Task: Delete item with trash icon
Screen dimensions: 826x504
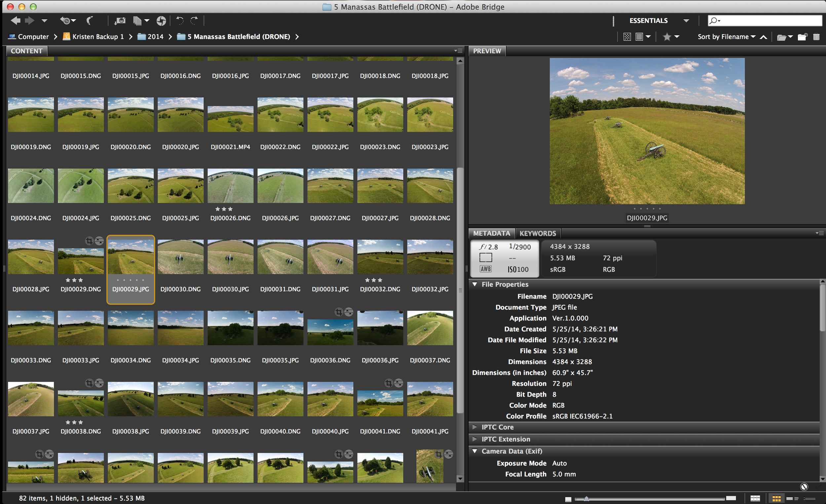Action: [816, 37]
